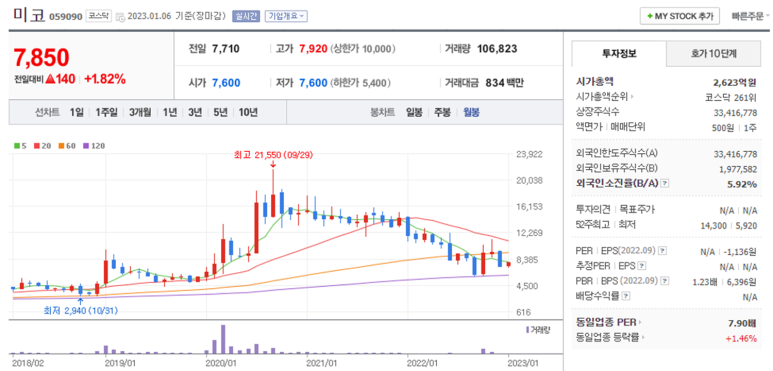Select the 5년 line chart period

point(220,112)
